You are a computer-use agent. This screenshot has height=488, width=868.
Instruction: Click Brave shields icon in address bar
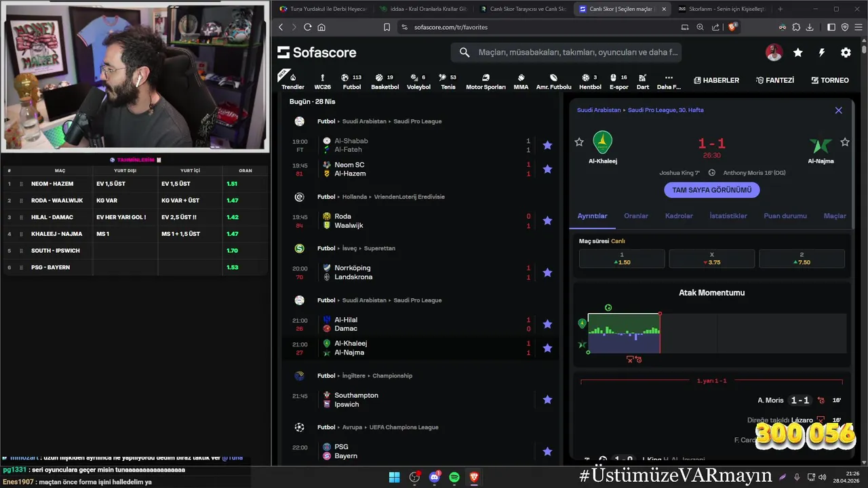tap(732, 27)
